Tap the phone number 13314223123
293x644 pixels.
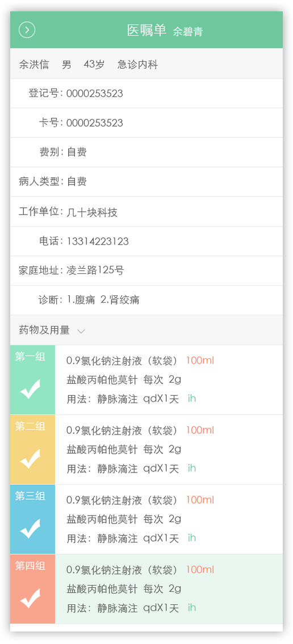tap(98, 241)
